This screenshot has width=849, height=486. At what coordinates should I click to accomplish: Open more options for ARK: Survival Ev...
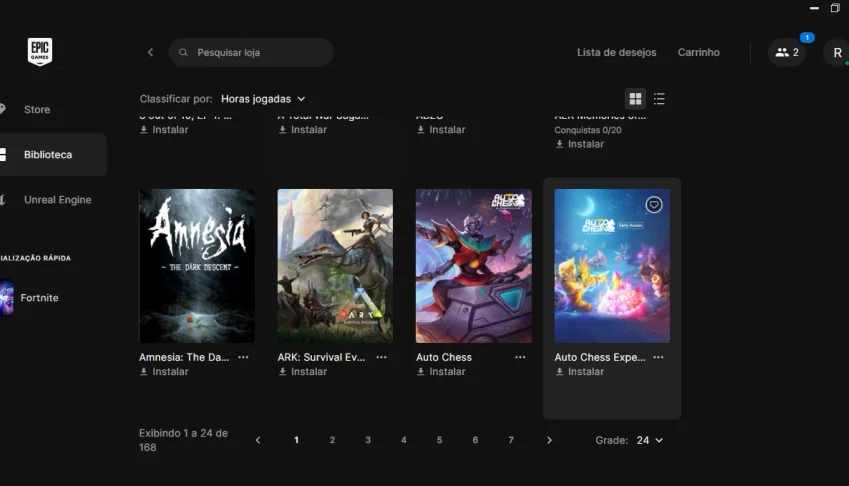(x=381, y=357)
